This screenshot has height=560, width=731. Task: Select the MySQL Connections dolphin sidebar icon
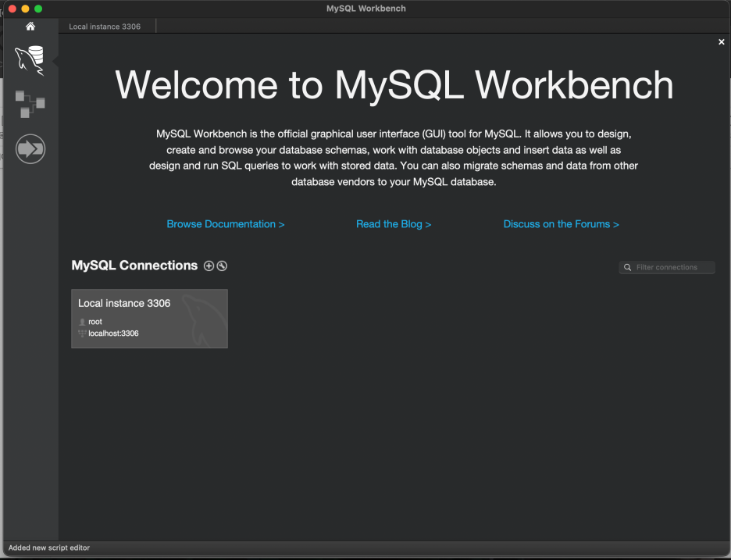[x=30, y=61]
